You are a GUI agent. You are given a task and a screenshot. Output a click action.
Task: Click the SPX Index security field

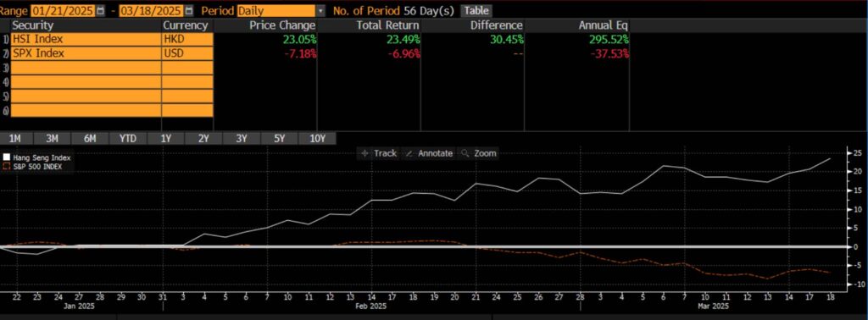click(x=86, y=53)
